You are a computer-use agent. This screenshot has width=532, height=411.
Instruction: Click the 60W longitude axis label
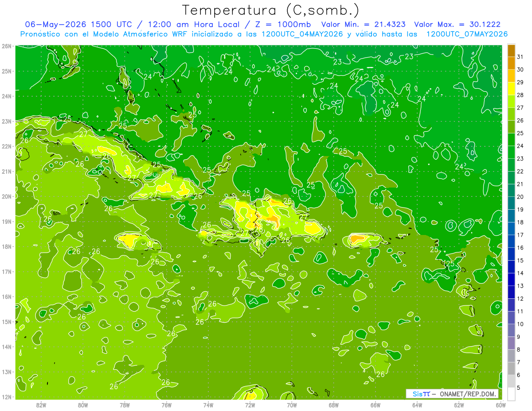coord(501,404)
